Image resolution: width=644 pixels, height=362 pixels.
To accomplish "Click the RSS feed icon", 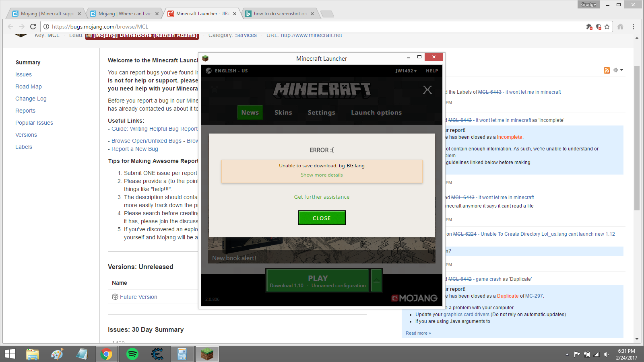I will 607,70.
